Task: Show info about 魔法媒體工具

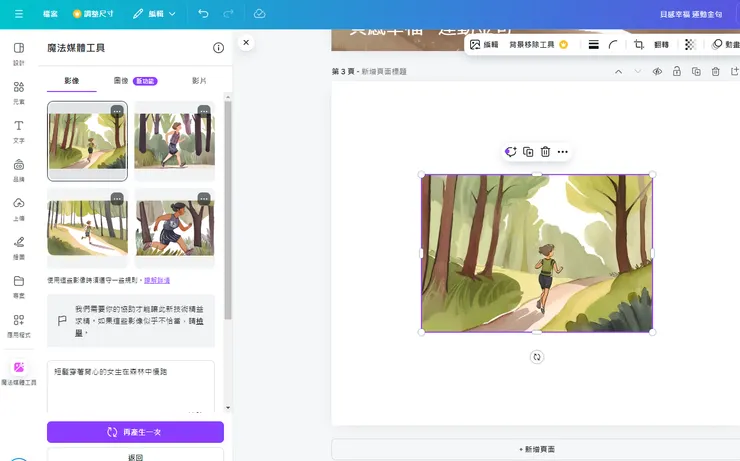Action: (x=218, y=48)
